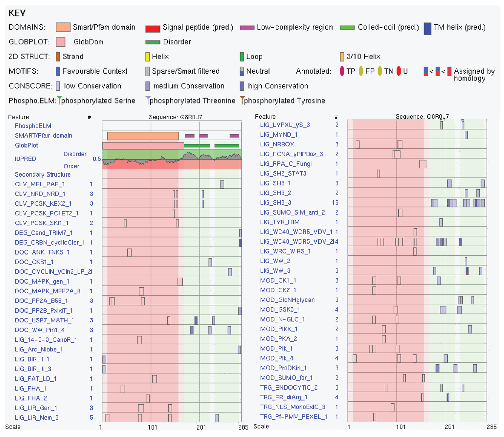Click the DOC_MAPK_gen_1 motif box
The height and width of the screenshot is (437, 504).
(180, 281)
